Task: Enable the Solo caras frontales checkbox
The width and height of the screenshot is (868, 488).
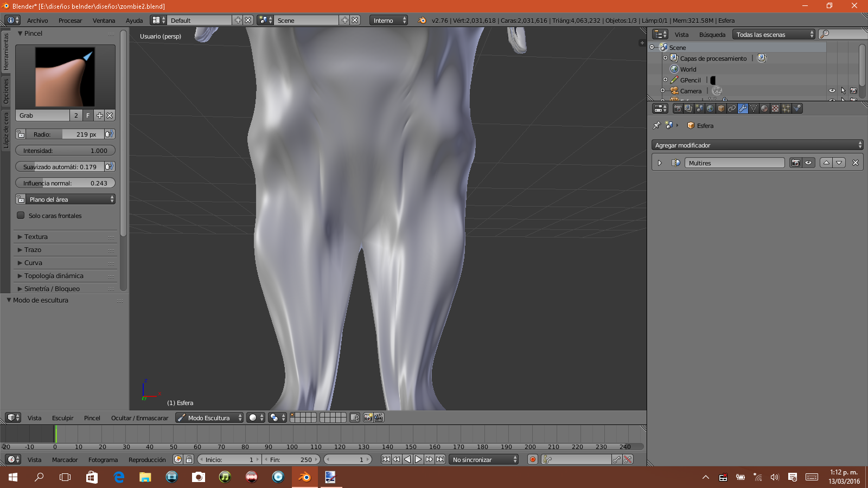Action: (x=21, y=215)
